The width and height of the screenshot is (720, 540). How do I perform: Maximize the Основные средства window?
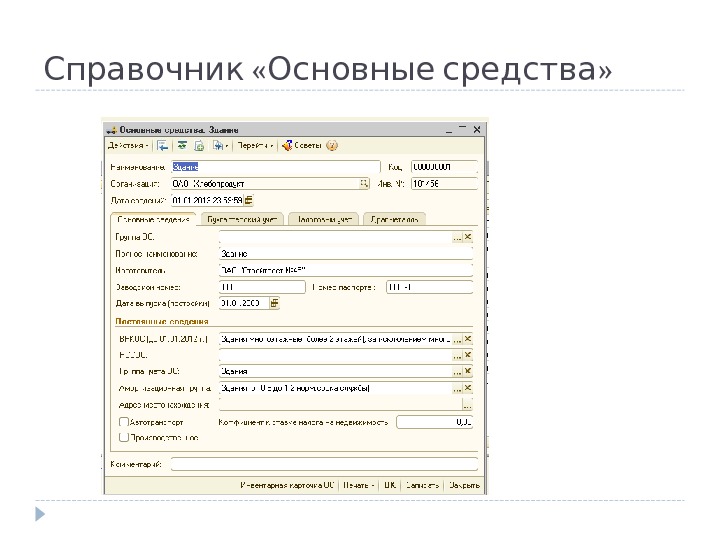(x=463, y=129)
